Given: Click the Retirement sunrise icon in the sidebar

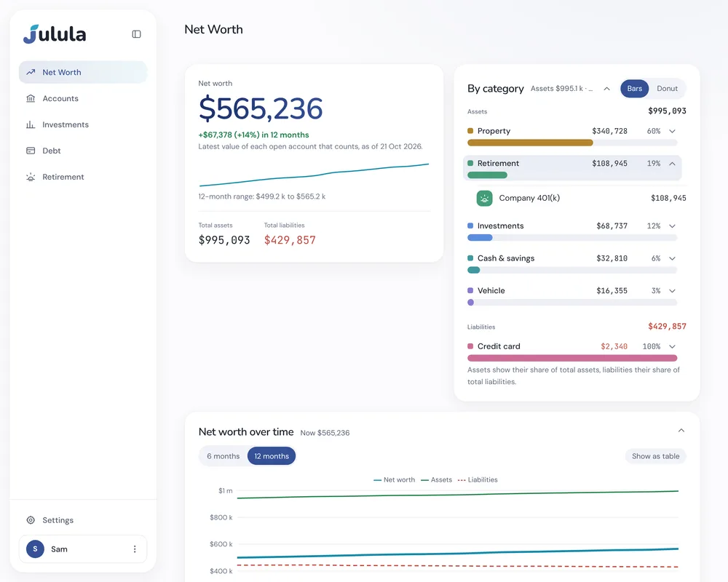Looking at the screenshot, I should point(31,177).
